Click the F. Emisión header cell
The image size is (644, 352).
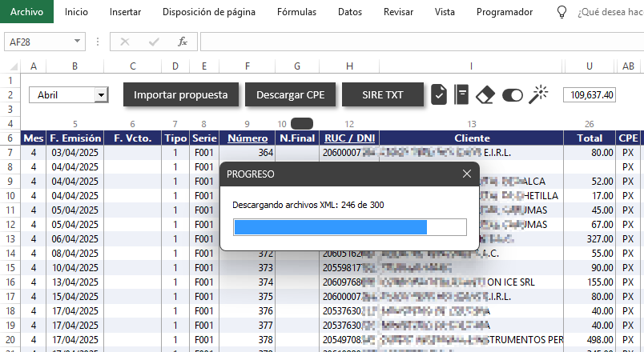[75, 138]
